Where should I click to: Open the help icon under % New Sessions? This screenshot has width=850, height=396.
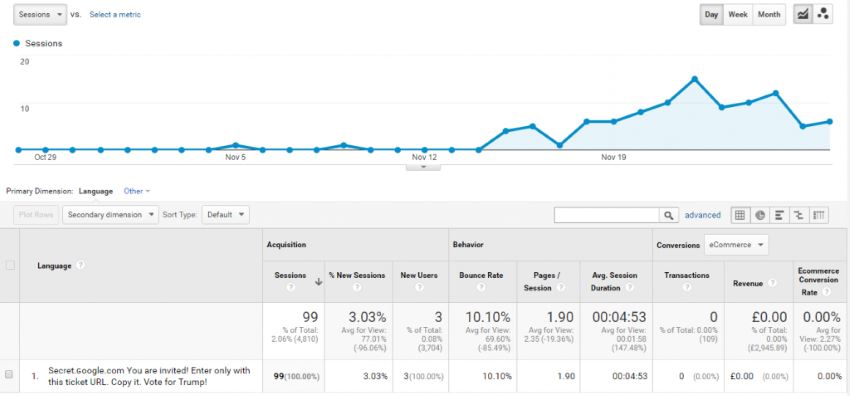pos(357,287)
